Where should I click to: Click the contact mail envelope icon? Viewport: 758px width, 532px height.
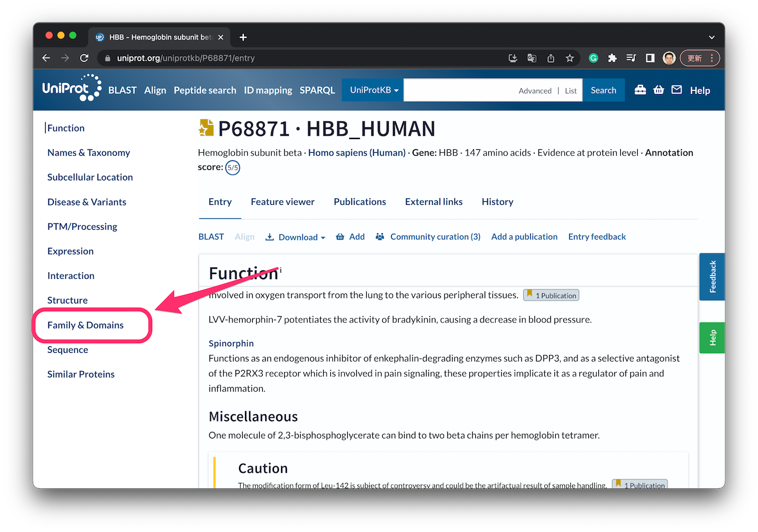click(x=677, y=89)
